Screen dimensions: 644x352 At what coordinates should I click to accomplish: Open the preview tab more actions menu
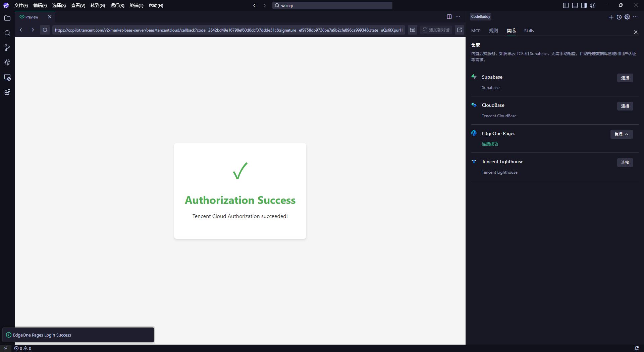tap(458, 17)
